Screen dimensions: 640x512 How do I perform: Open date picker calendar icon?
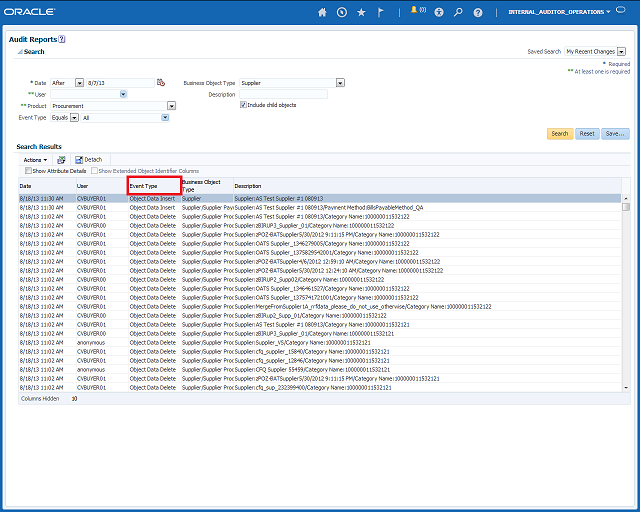161,82
